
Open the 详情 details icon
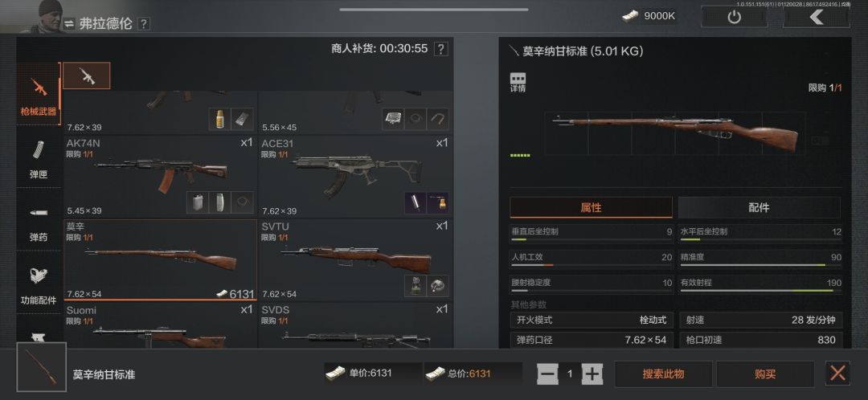(x=518, y=82)
